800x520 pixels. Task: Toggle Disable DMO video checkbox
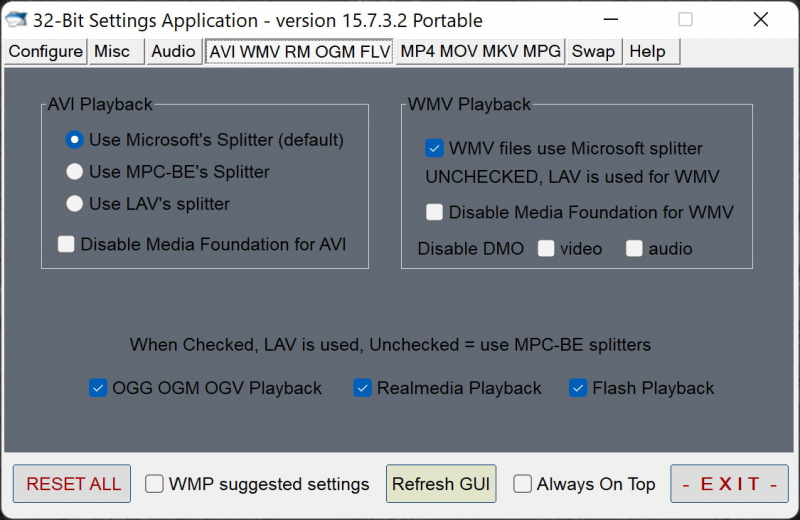(x=546, y=249)
